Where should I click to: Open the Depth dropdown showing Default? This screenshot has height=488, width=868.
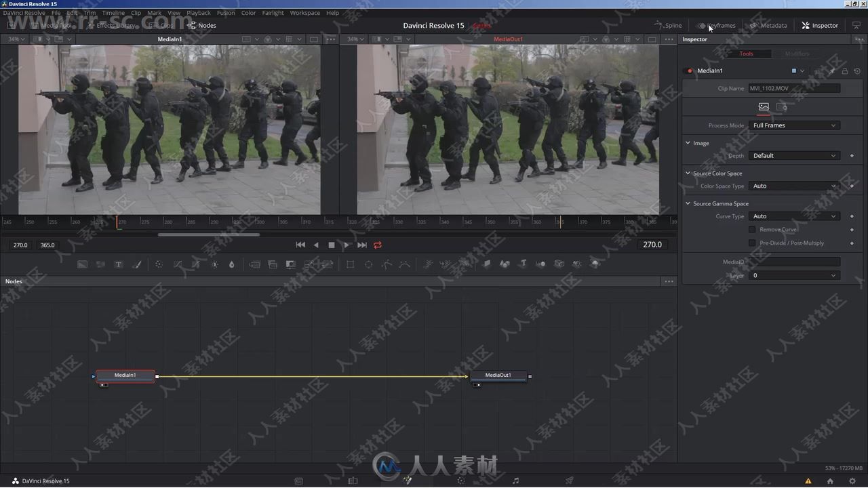pos(794,156)
